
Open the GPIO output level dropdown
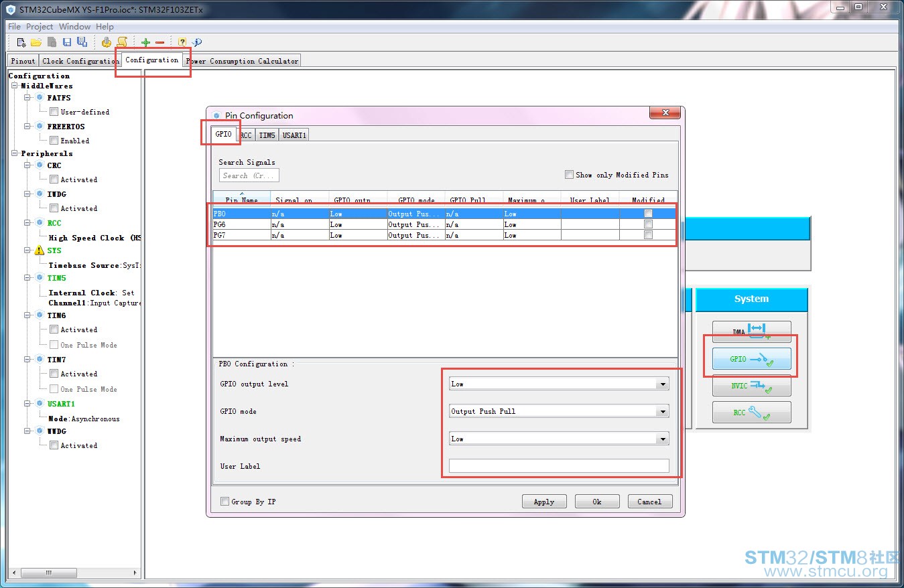(663, 384)
